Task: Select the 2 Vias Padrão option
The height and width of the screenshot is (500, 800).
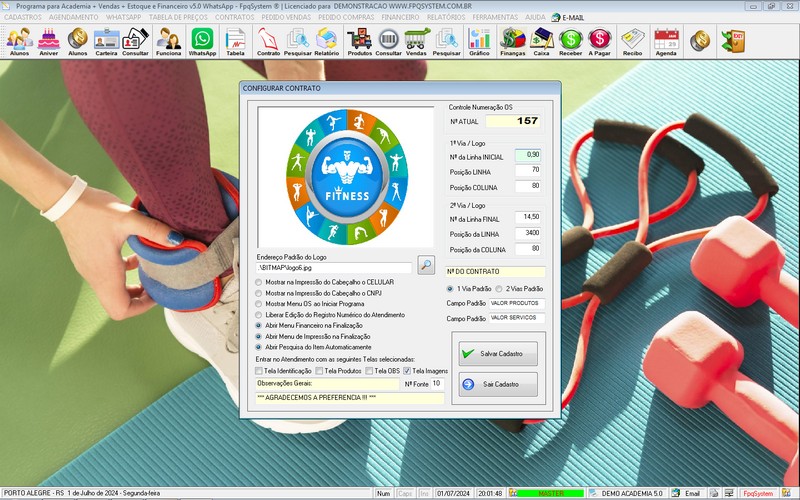Action: coord(498,288)
